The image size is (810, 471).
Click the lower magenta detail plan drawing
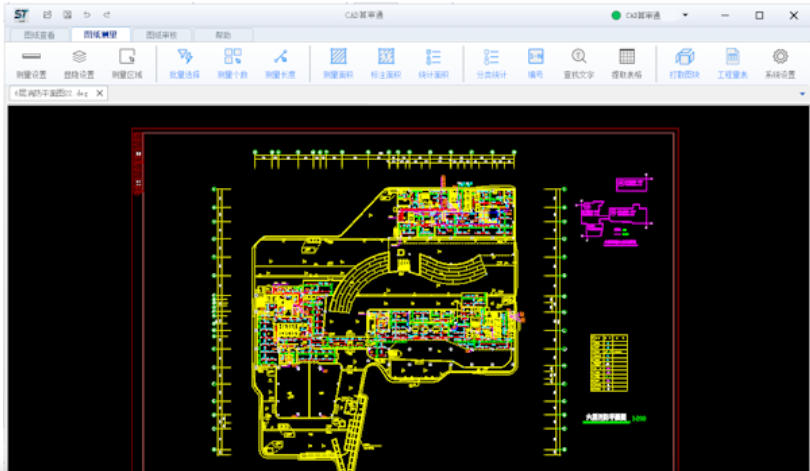(615, 219)
